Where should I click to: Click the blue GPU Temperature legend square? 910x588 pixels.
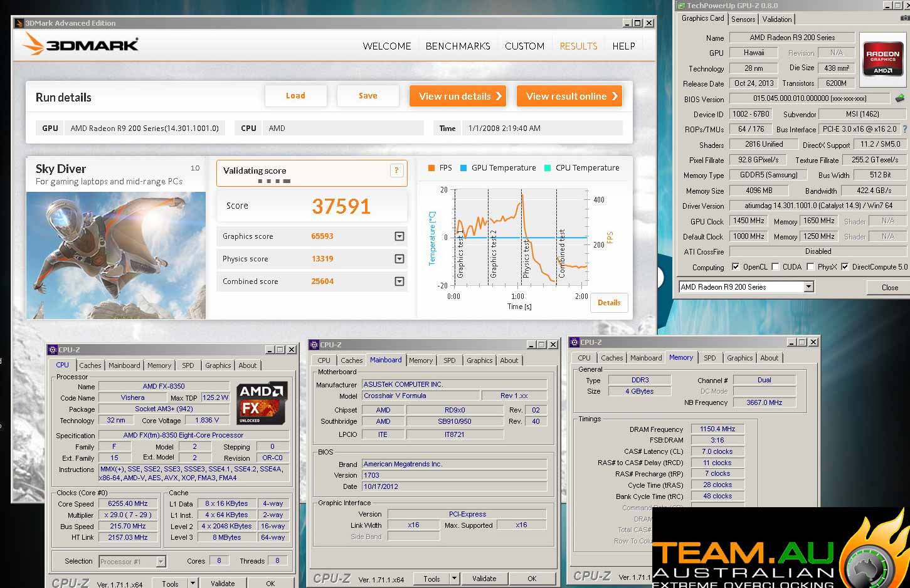pyautogui.click(x=463, y=168)
